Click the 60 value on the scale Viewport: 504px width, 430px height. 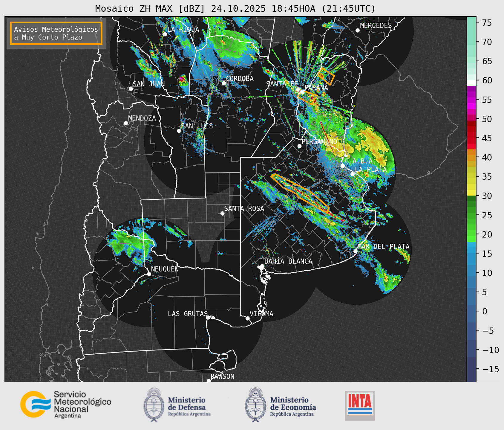coord(487,80)
